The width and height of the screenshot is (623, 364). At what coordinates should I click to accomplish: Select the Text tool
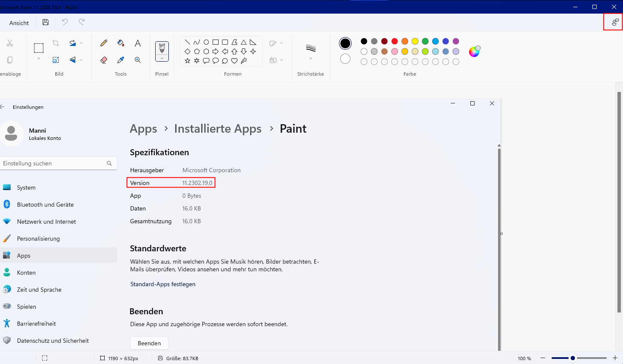pyautogui.click(x=138, y=43)
